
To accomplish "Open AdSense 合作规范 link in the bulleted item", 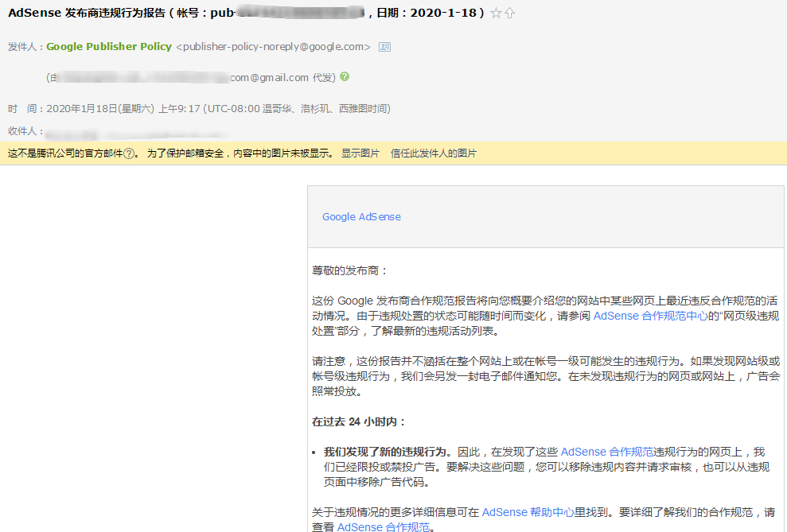I will click(607, 452).
